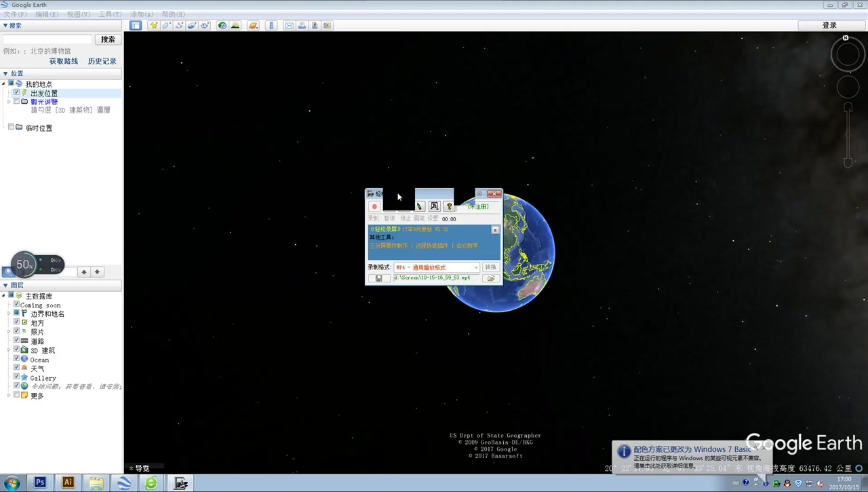Image resolution: width=868 pixels, height=492 pixels.
Task: Show the ruler tool
Action: point(271,26)
